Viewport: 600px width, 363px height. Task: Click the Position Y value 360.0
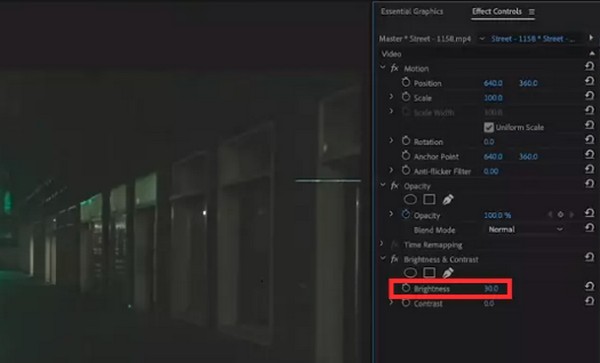point(528,83)
